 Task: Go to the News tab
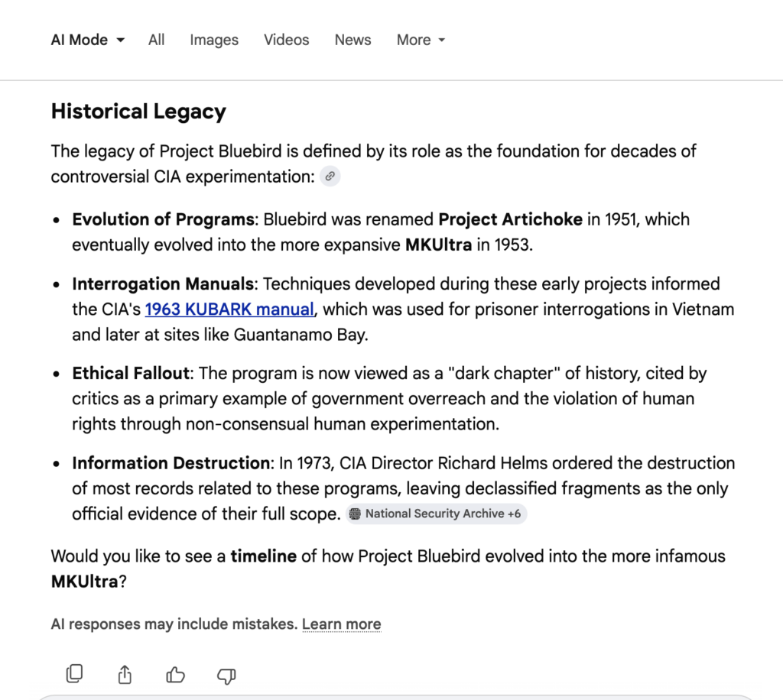(x=353, y=41)
